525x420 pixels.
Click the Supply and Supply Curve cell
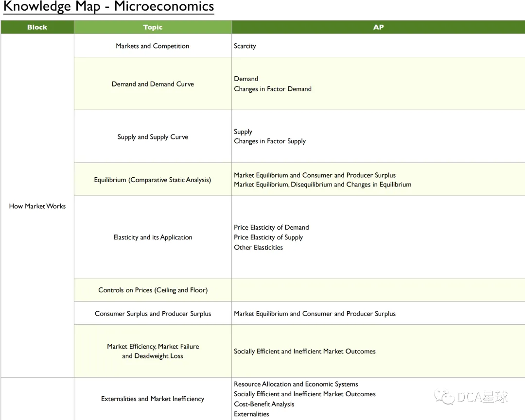[x=153, y=137]
